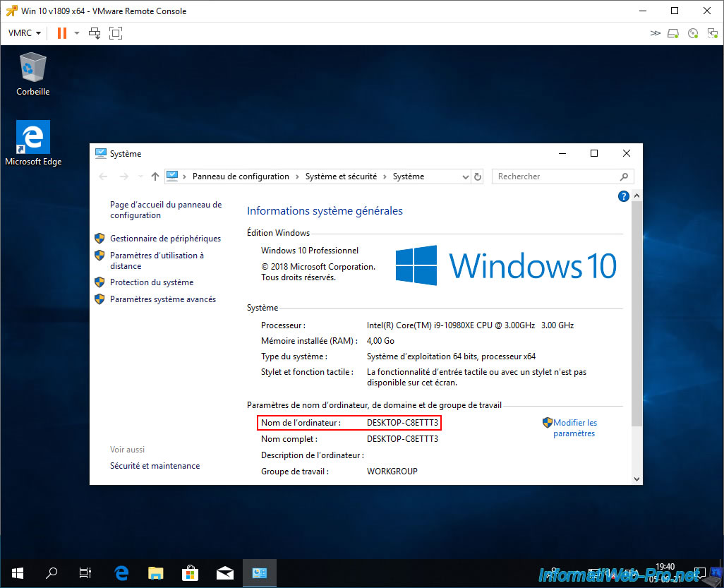Screen dimensions: 724x588
Task: Enter VMRC full screen mode
Action: click(x=116, y=32)
